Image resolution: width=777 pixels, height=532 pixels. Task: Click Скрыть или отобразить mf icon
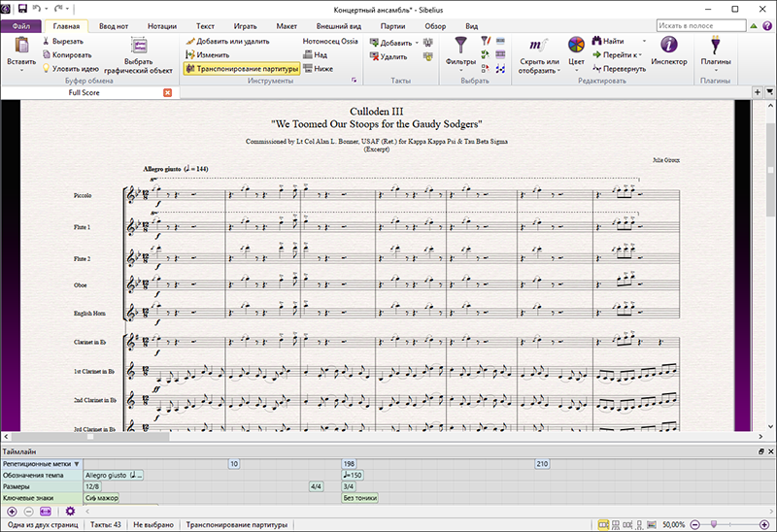(539, 45)
